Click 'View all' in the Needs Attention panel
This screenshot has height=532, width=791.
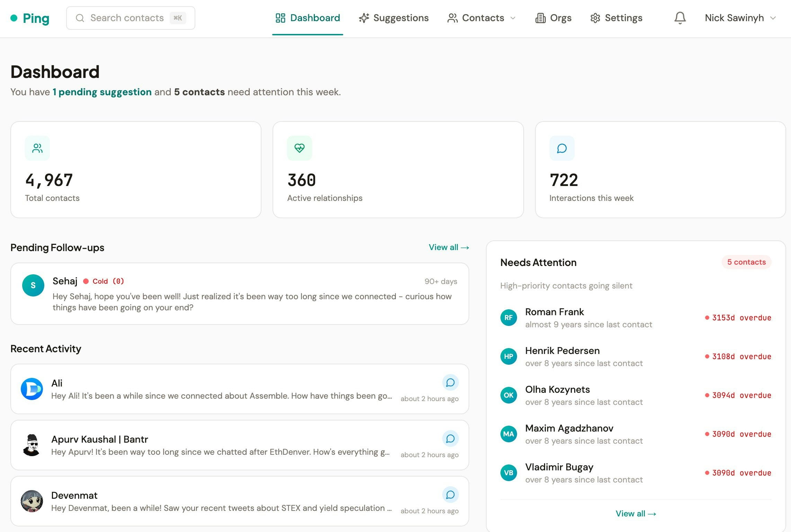[x=636, y=514]
